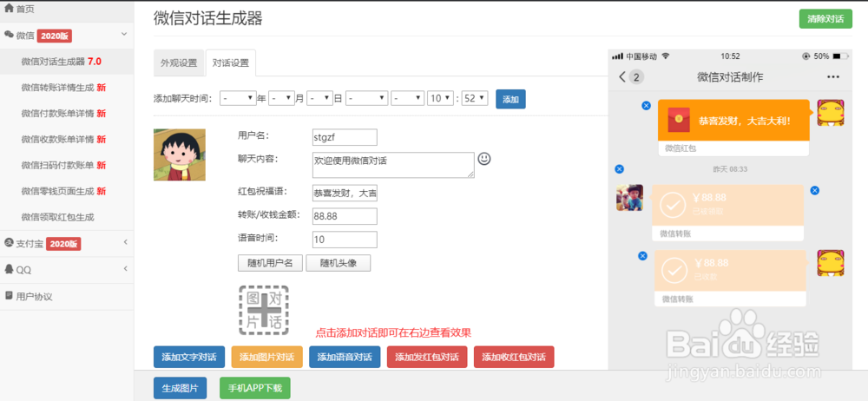Screen dimensions: 868x401
Task: Expand the 支付宝 sidebar section
Action: tap(125, 242)
